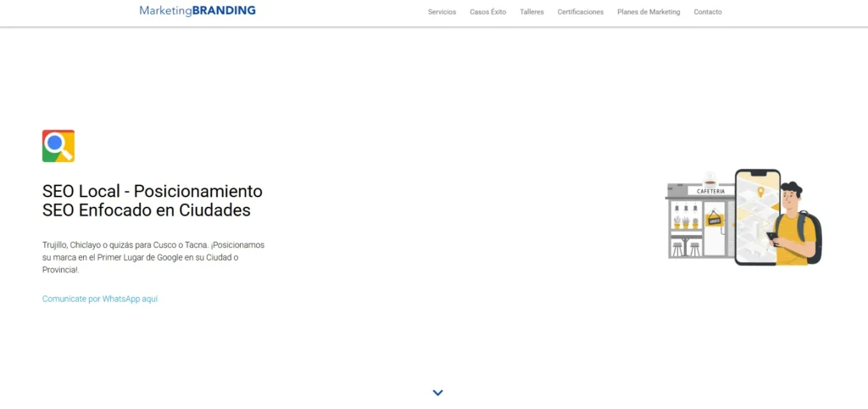The height and width of the screenshot is (409, 868).
Task: Click the colorful magnifying glass search icon
Action: click(x=58, y=146)
